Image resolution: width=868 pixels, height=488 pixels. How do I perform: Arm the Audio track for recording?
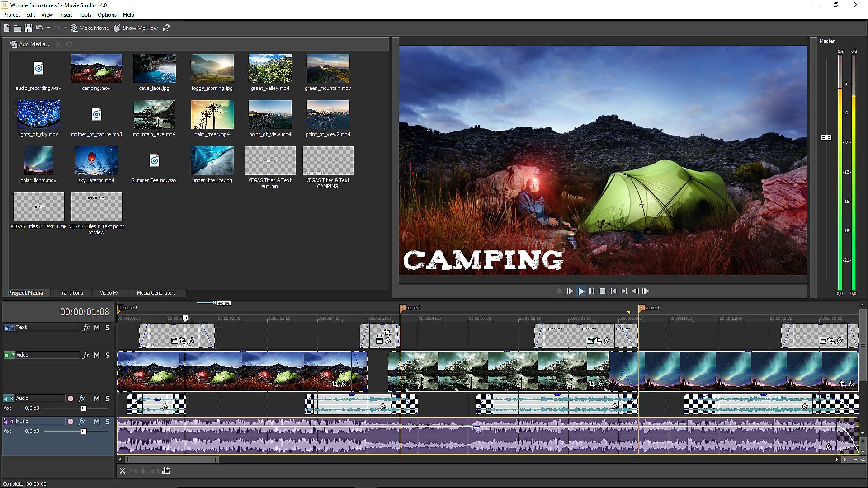coord(71,399)
